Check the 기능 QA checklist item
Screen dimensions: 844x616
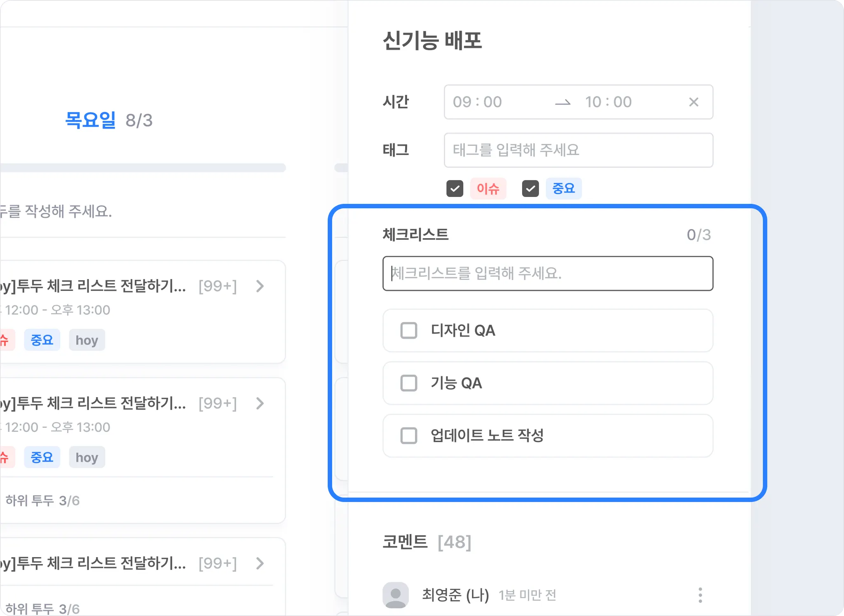pos(409,383)
